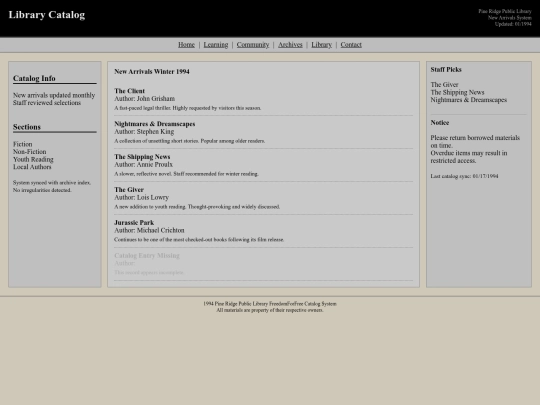Click the slower, reflective novel description
Screen dimensions: 540x405
186,174
